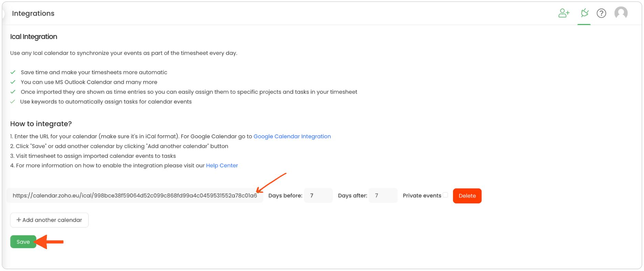Toggle the Private events checkbox
Screen dimensions: 644x271
(445, 195)
